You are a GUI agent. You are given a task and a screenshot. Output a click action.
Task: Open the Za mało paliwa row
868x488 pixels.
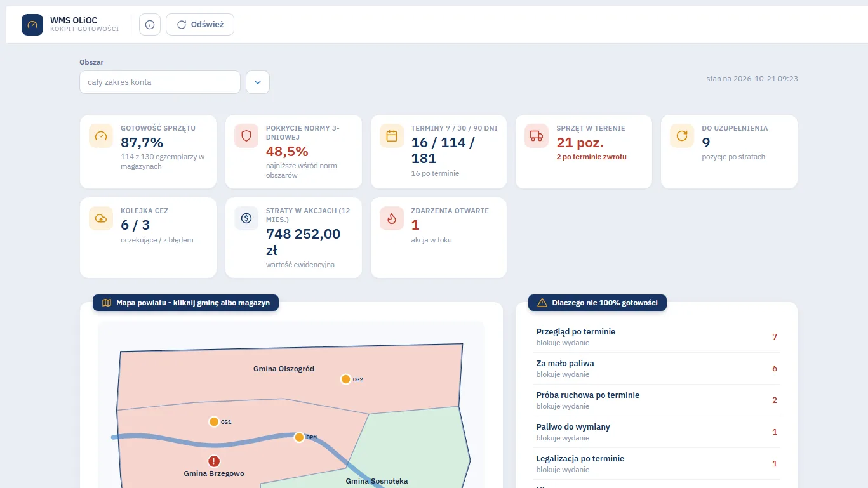[x=657, y=369]
